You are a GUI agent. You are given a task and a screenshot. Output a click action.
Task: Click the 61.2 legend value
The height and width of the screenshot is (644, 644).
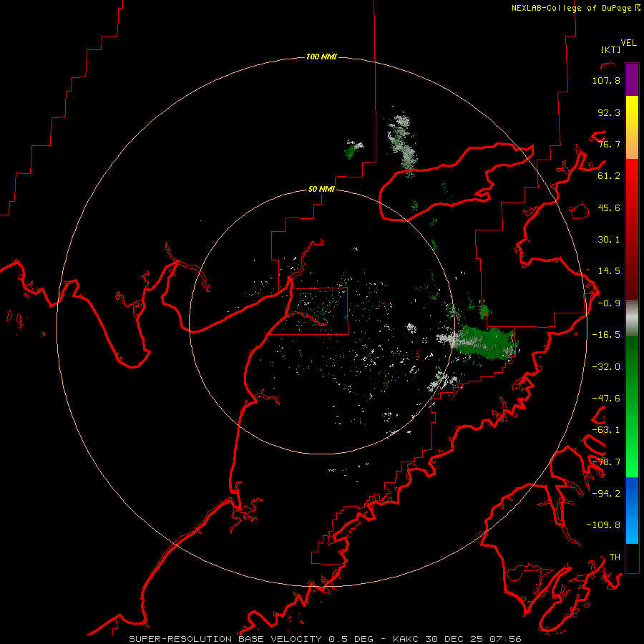pos(609,176)
